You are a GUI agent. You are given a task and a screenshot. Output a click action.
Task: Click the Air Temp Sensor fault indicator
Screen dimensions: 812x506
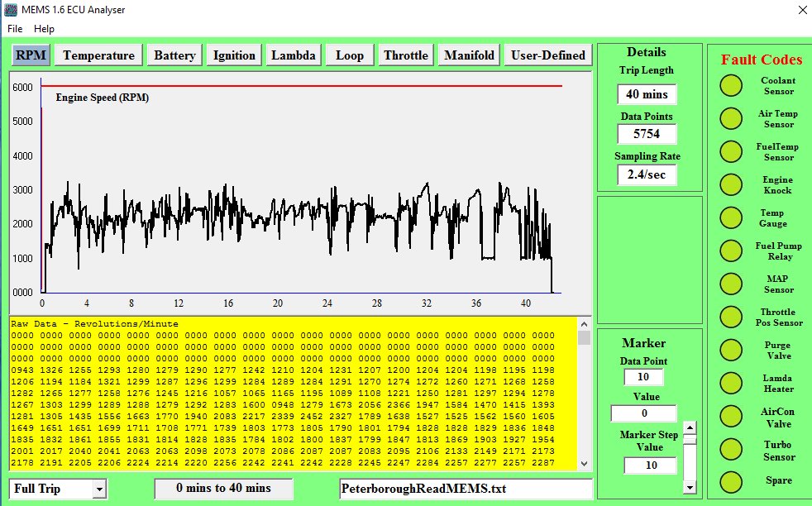[731, 118]
